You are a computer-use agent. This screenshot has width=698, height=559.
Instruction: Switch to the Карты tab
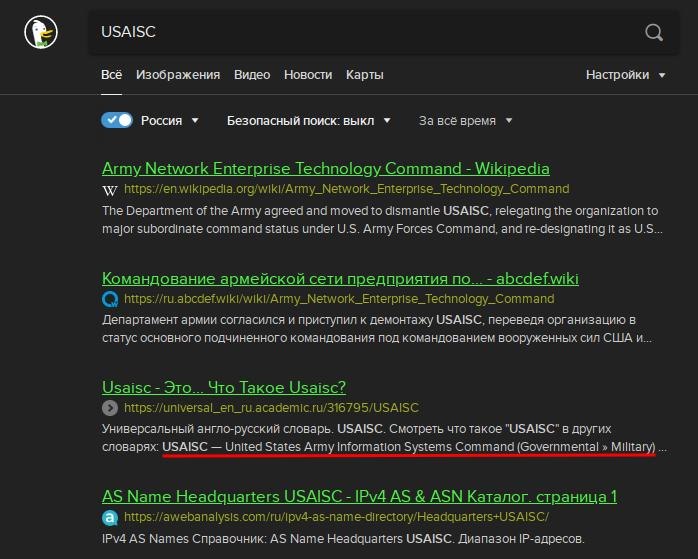365,75
